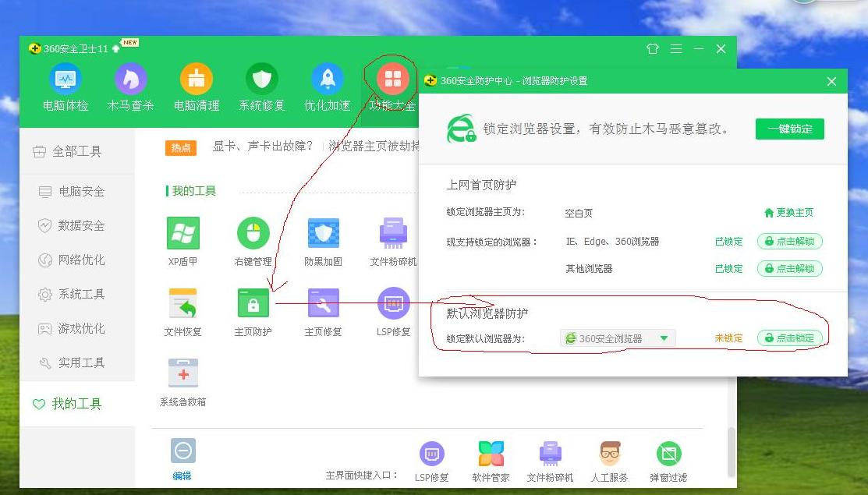The height and width of the screenshot is (495, 868).
Task: Click the 未锁定 status text
Action: point(728,338)
